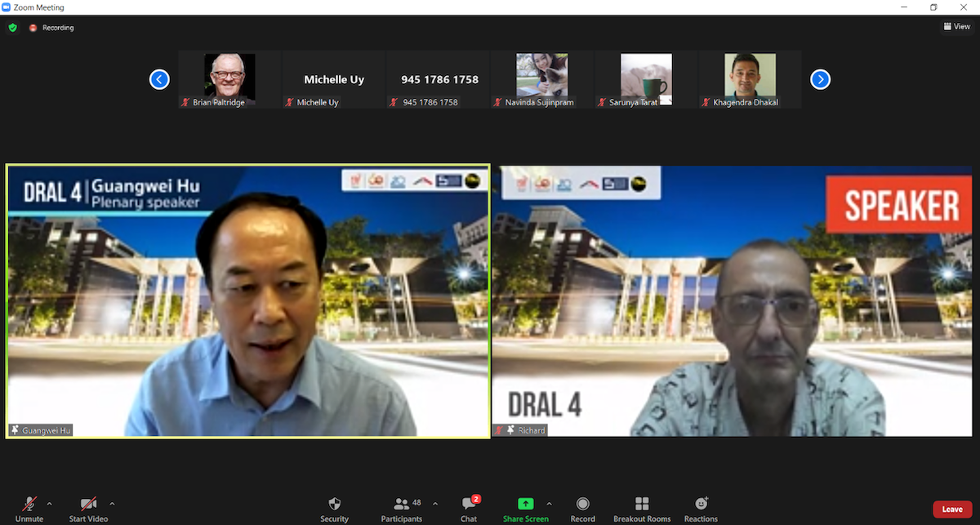
Task: Open the View layout menu
Action: click(x=957, y=27)
